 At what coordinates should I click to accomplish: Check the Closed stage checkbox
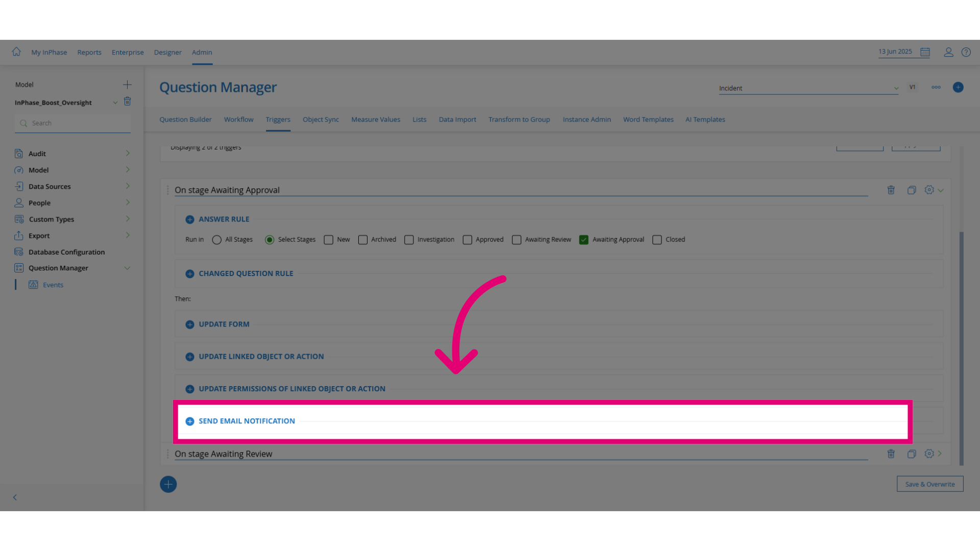pos(657,240)
